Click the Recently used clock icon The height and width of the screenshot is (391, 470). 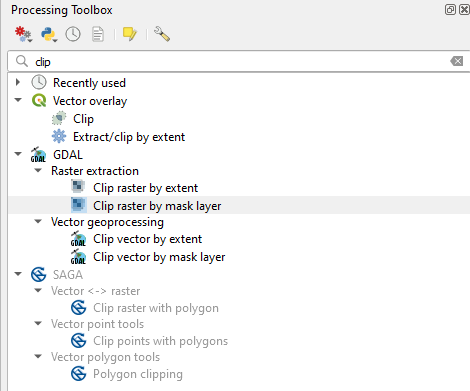click(39, 82)
